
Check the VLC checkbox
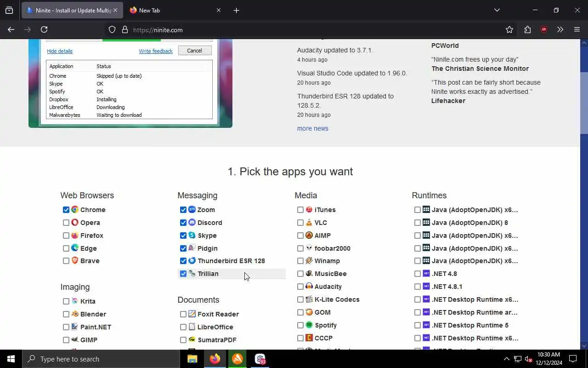300,223
